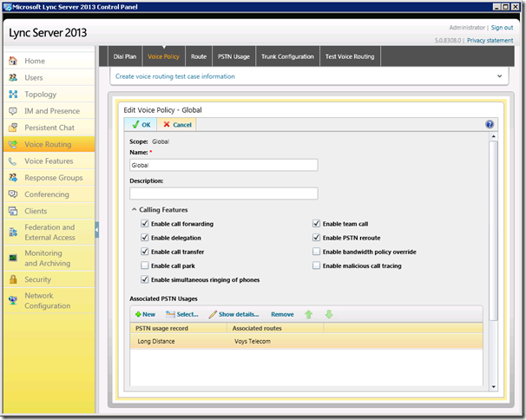Move PSTN usage up with green arrow
Viewport: 526px width, 420px height.
point(309,314)
